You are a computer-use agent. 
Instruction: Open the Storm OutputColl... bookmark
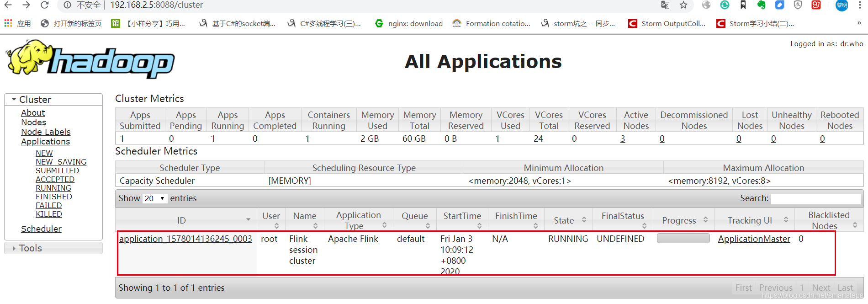point(667,23)
